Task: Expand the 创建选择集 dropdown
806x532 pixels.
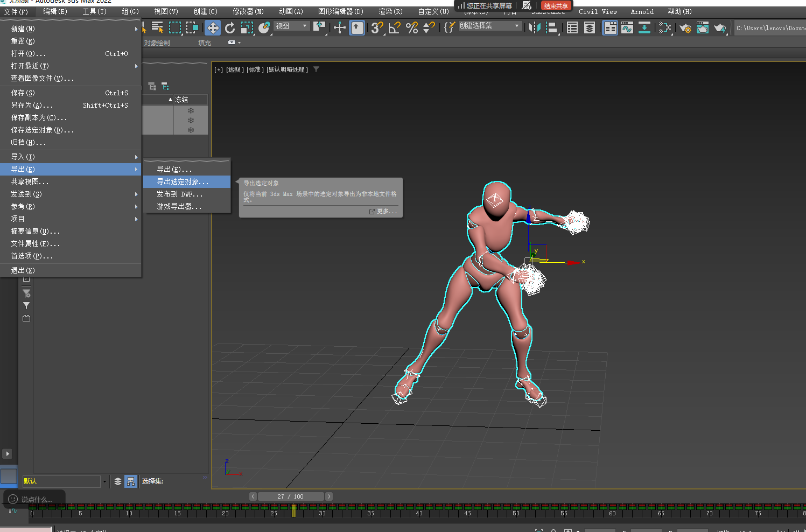Action: click(x=517, y=26)
